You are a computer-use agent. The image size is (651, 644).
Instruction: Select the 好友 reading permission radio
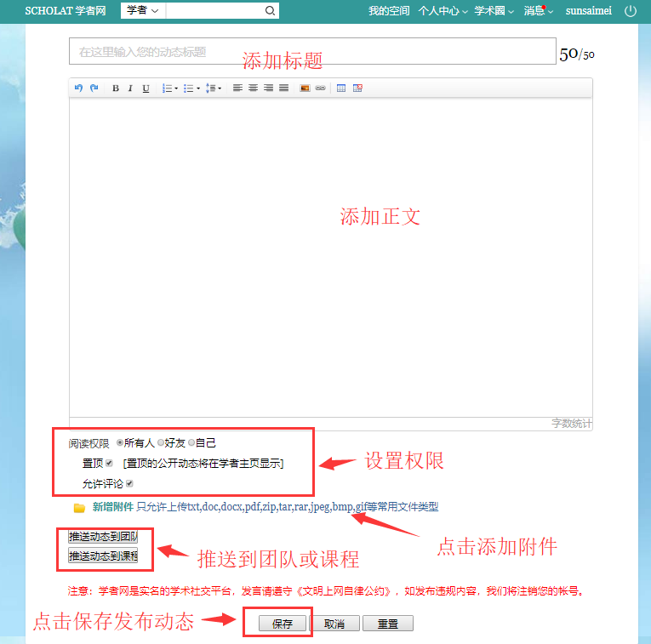(x=161, y=443)
